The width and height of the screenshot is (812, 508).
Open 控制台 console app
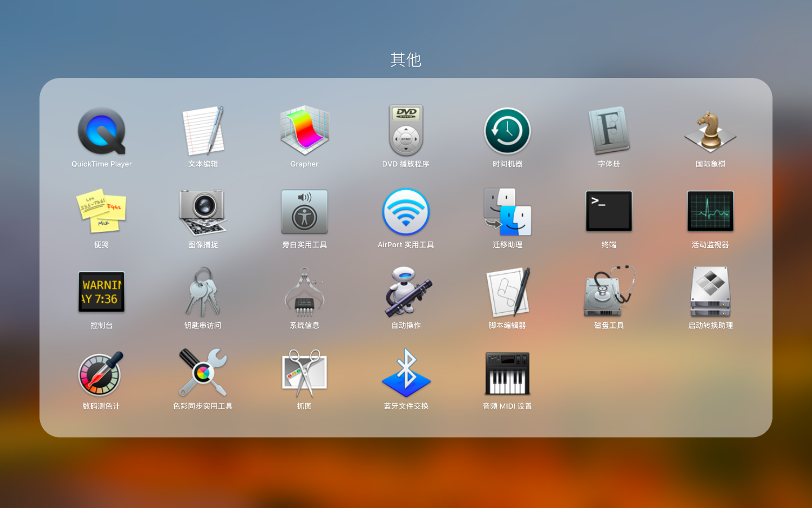point(101,292)
